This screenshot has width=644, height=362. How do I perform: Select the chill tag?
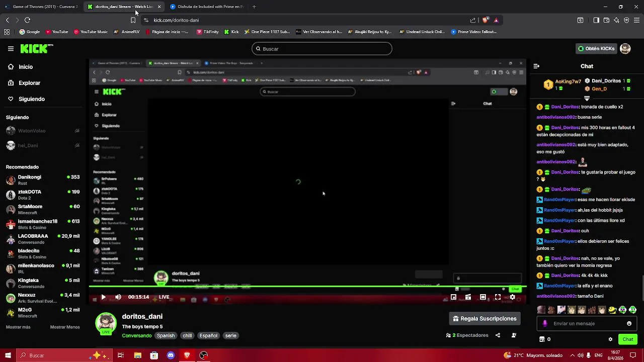pos(187,335)
